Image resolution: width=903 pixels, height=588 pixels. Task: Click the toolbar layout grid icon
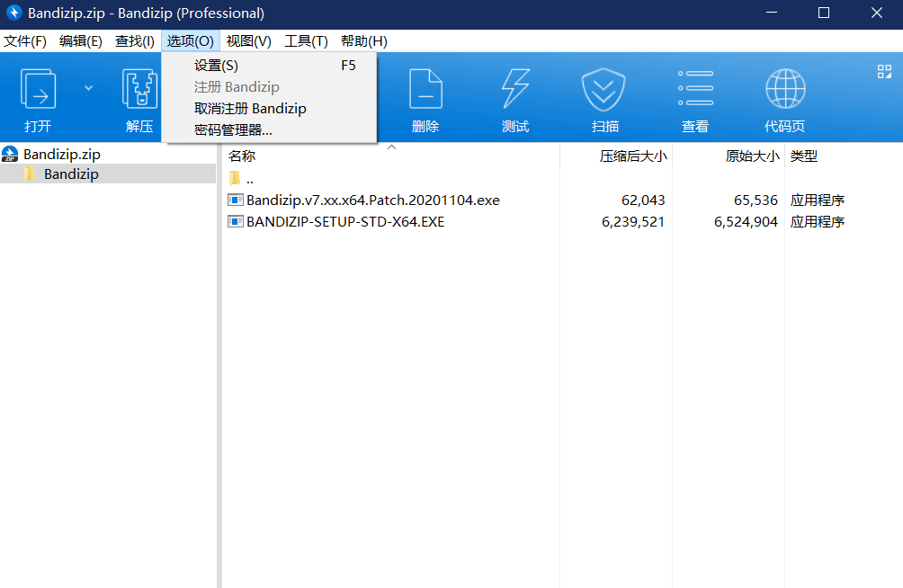tap(885, 71)
